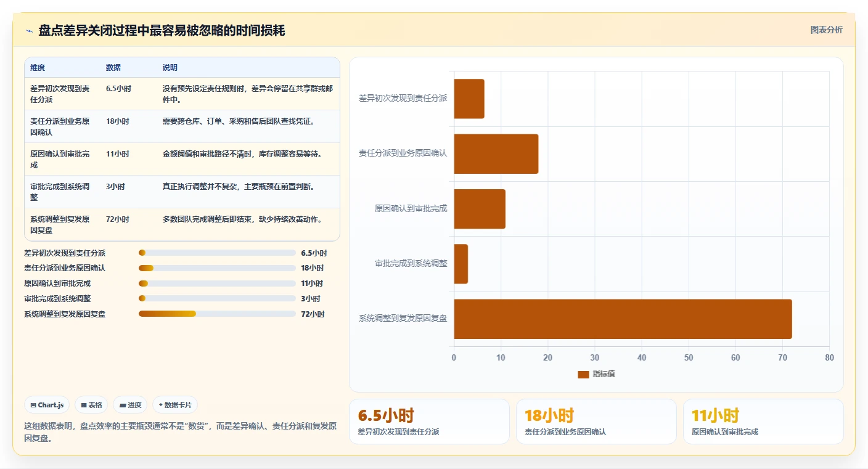Screen dimensions: 868x469
Task: Click the chart bar for 责任分派到业务原因确认
Action: tap(496, 154)
